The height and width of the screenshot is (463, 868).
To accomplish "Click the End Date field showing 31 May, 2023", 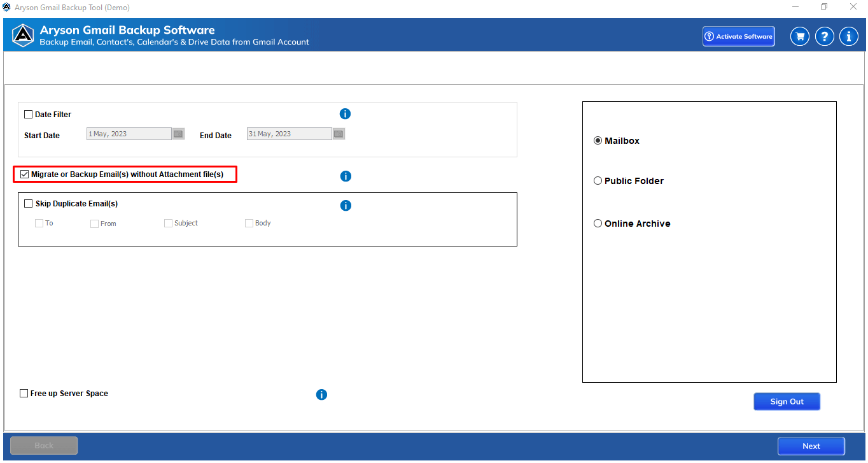I will tap(290, 134).
